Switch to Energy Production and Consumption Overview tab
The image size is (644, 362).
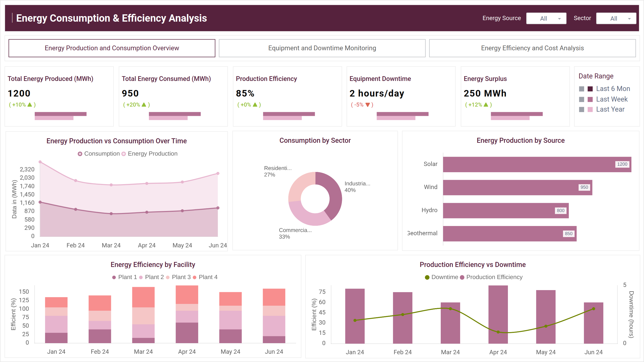point(112,48)
